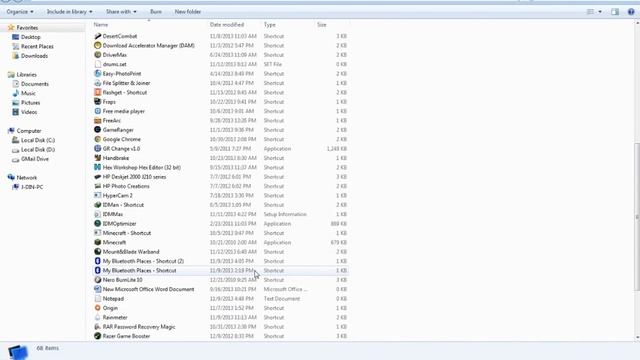The height and width of the screenshot is (360, 640).
Task: Select drums.set file name
Action: click(114, 64)
